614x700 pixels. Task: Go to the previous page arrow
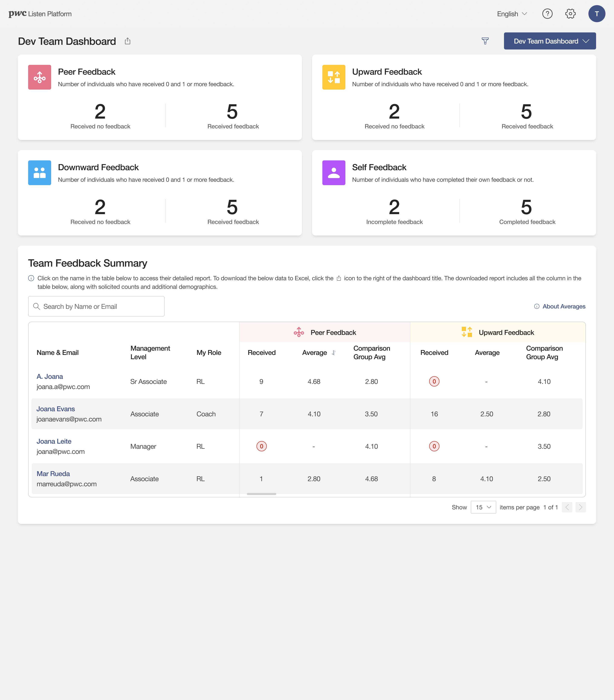tap(567, 507)
